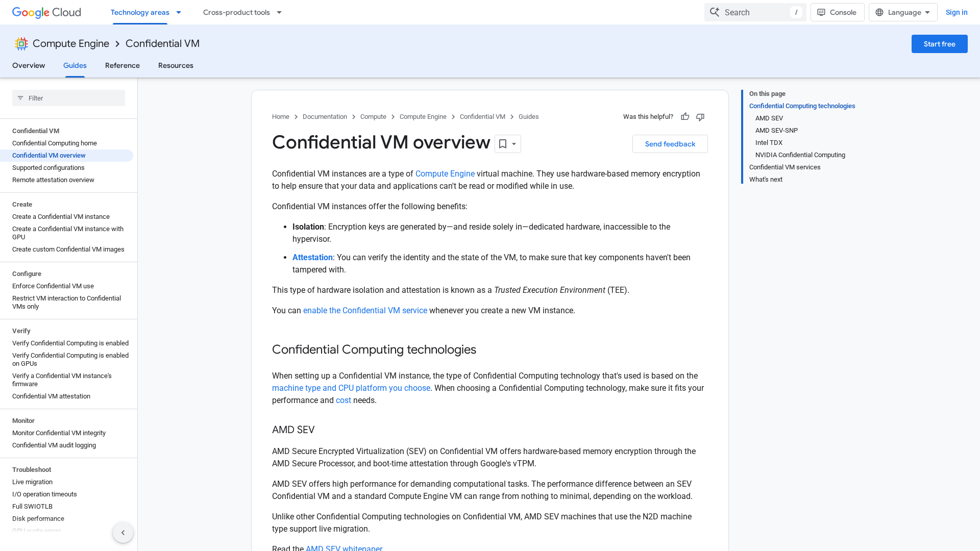Viewport: 980px width, 551px height.
Task: Click the filter icon in sidebar
Action: pyautogui.click(x=20, y=98)
